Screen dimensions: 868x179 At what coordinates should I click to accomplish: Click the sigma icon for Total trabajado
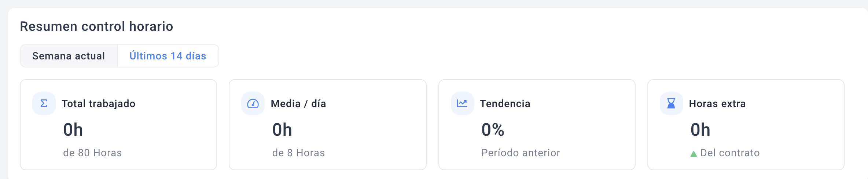(44, 103)
